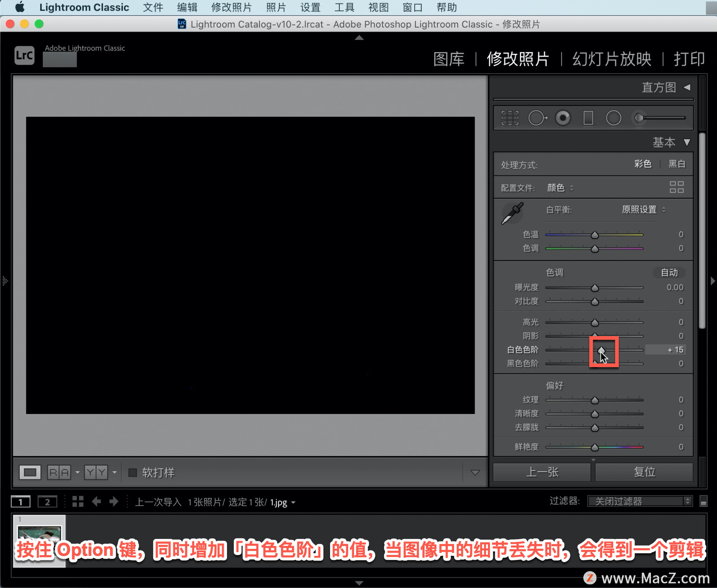Hide the bottom filmstrip panel
The image size is (717, 588).
coord(359,583)
